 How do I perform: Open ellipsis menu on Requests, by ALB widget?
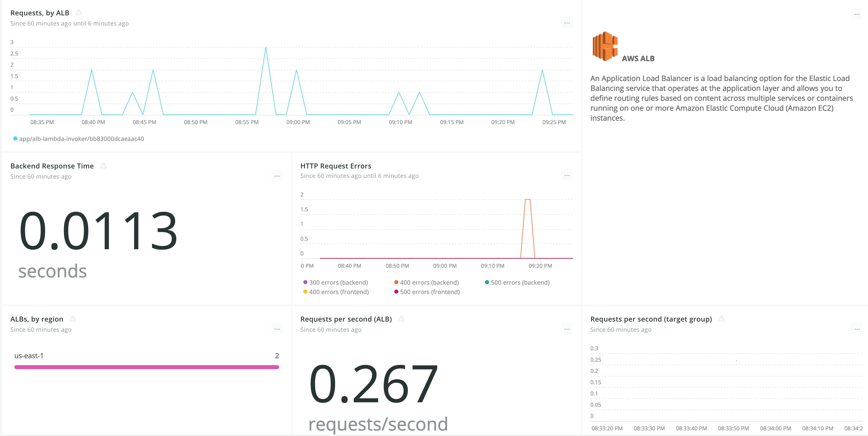567,23
